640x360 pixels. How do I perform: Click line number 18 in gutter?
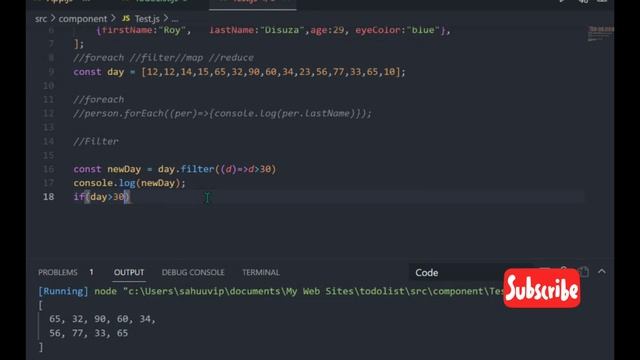(48, 197)
